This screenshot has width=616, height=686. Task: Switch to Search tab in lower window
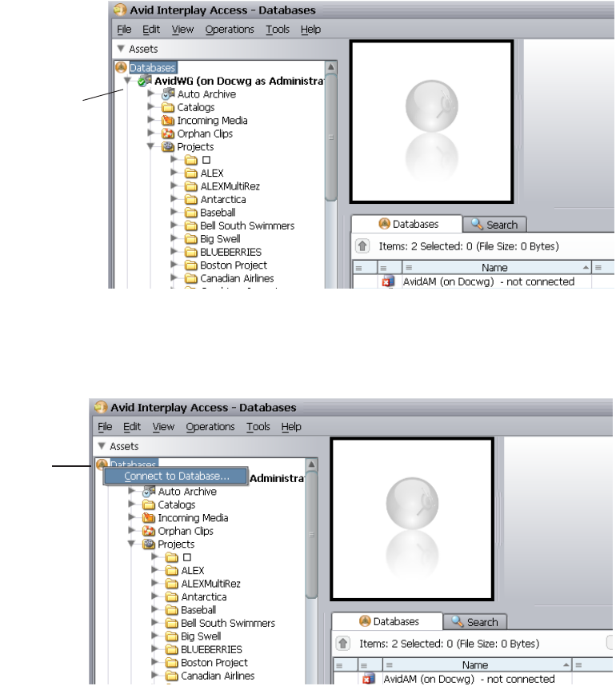[475, 622]
